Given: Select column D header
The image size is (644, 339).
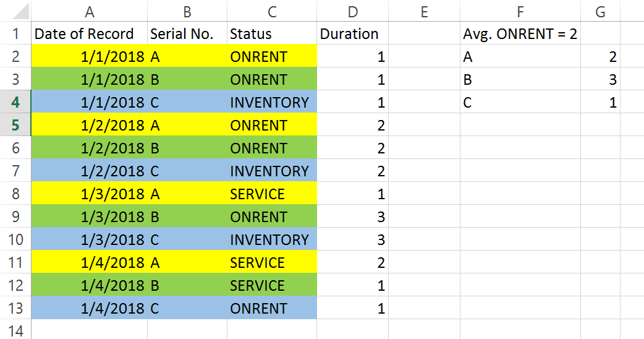Looking at the screenshot, I should click(x=352, y=11).
